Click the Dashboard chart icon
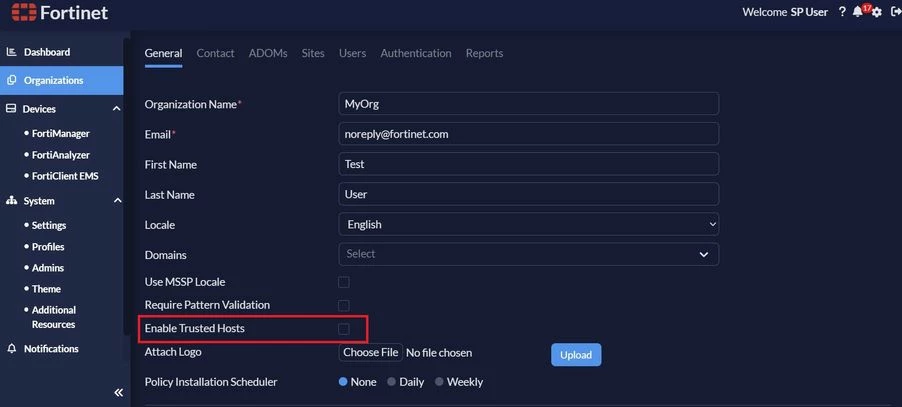 pyautogui.click(x=11, y=52)
